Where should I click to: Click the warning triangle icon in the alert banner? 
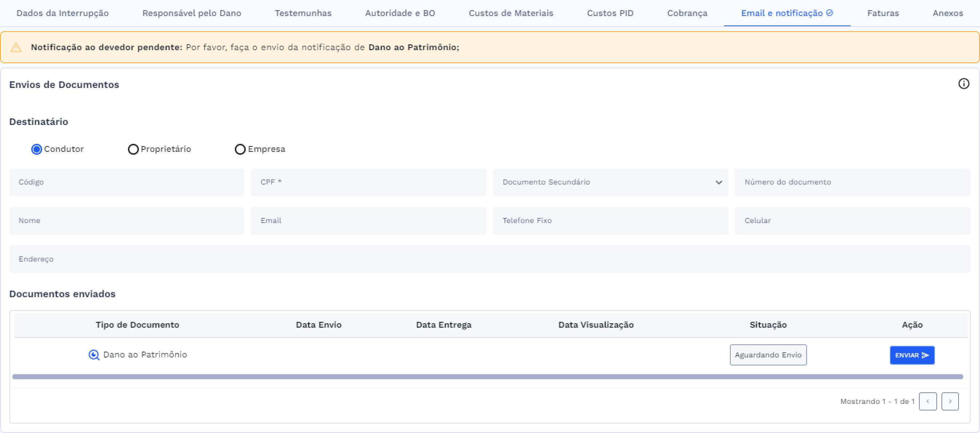coord(16,48)
